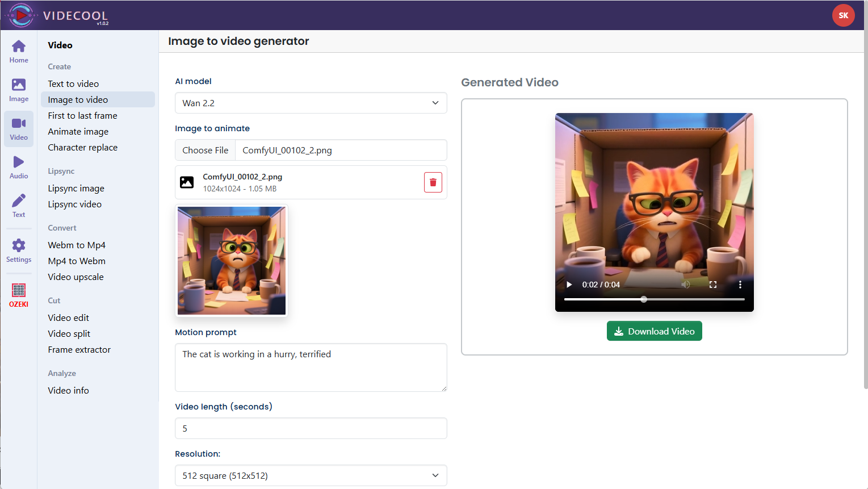Image resolution: width=868 pixels, height=489 pixels.
Task: Open Lipsync image from sidebar
Action: coord(76,188)
